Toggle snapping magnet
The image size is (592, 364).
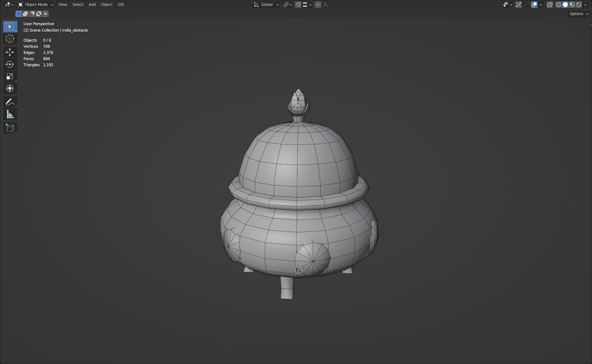click(298, 5)
